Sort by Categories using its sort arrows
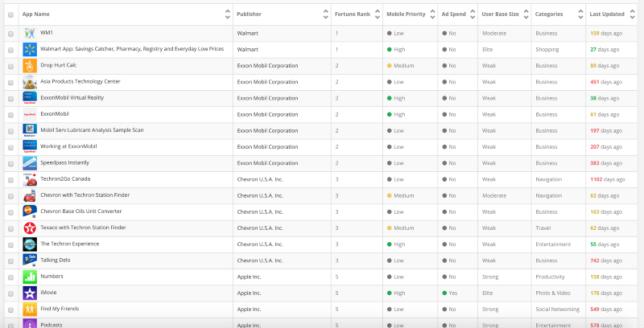Viewport: 644px width, 328px height. 580,14
